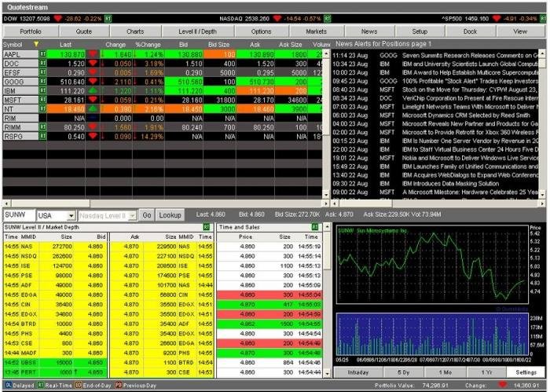Click the RT icon beside RSPG

pos(42,136)
